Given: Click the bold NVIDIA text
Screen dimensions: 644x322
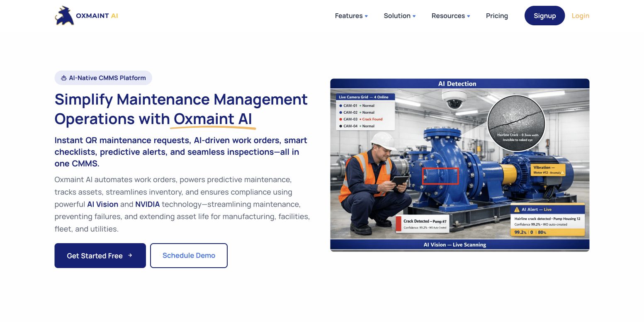Looking at the screenshot, I should point(147,204).
